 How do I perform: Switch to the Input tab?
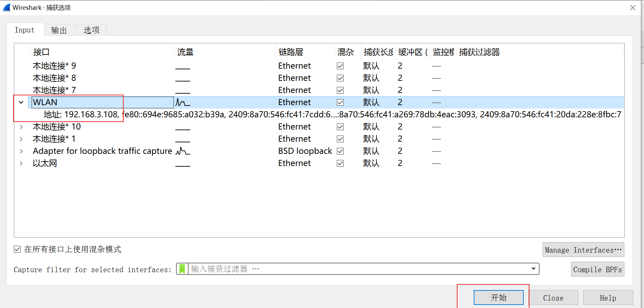(x=25, y=30)
